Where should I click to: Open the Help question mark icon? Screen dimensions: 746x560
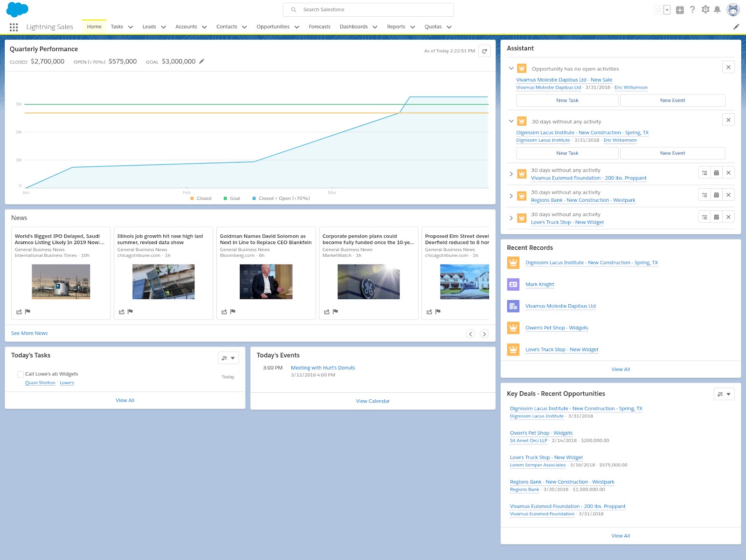tap(692, 9)
